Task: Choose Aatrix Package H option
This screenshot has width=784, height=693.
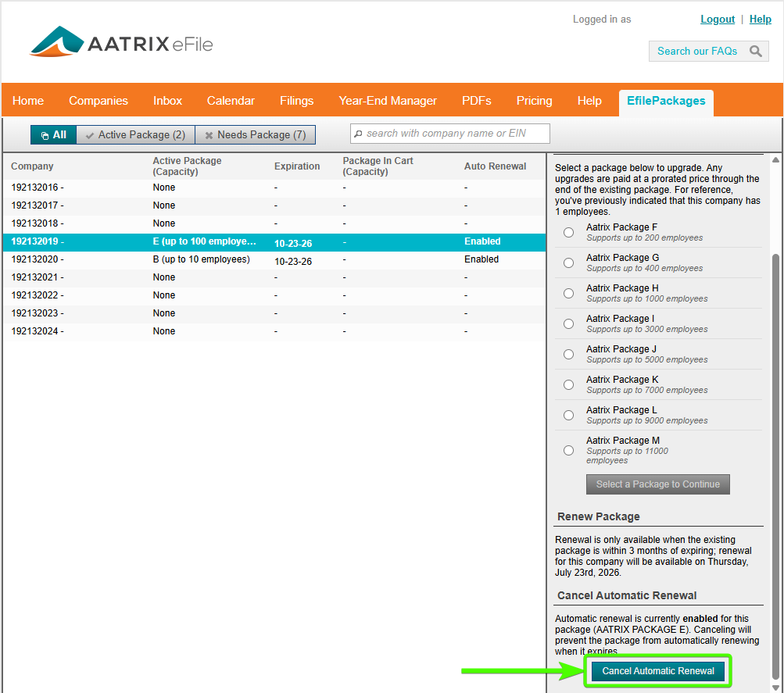Action: pyautogui.click(x=568, y=293)
